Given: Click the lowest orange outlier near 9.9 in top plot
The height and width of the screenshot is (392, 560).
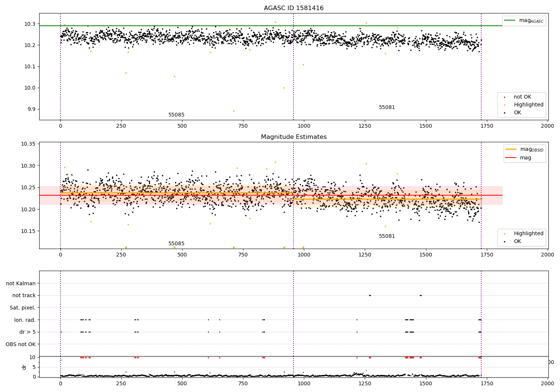Looking at the screenshot, I should click(234, 111).
